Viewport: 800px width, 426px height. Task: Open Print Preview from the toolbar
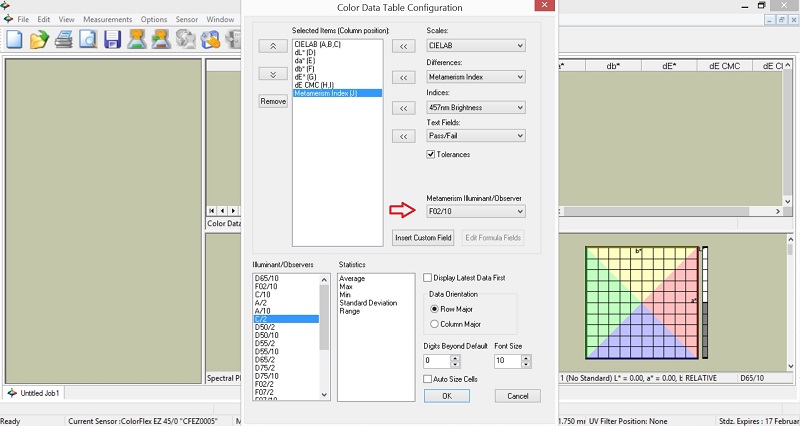pos(88,39)
